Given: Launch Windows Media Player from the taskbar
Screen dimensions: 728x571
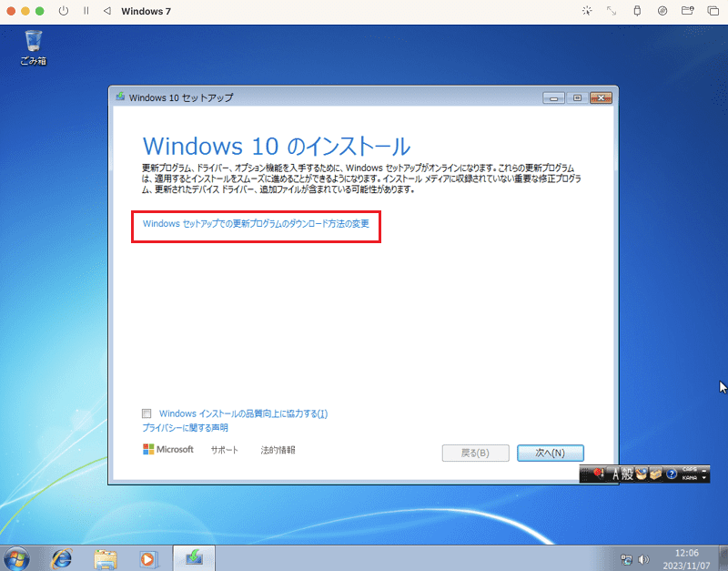Looking at the screenshot, I should tap(148, 558).
